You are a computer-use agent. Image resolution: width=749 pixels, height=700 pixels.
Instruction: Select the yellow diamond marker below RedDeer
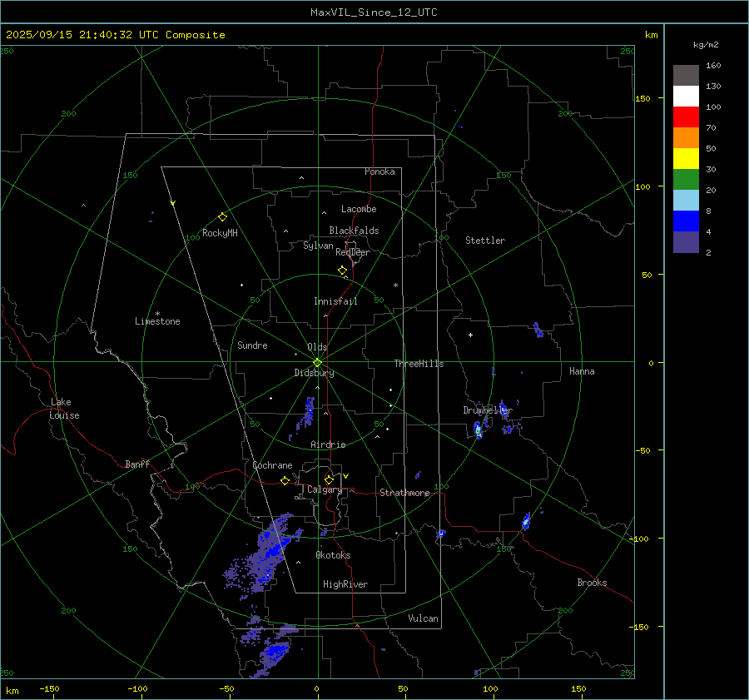click(343, 271)
